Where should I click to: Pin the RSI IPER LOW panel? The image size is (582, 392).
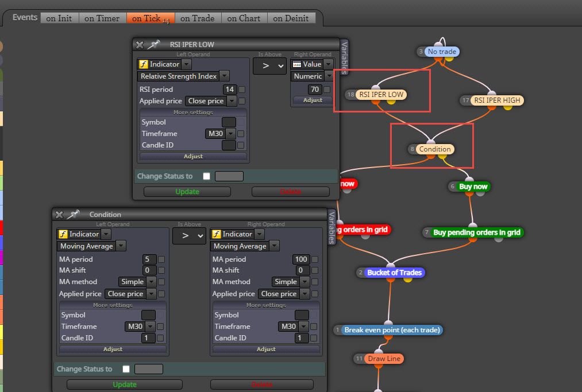coord(153,45)
